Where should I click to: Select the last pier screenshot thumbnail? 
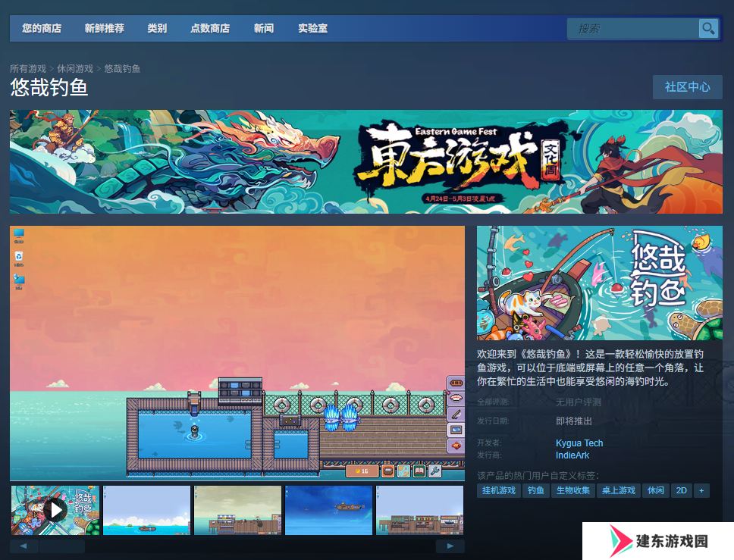tap(420, 510)
